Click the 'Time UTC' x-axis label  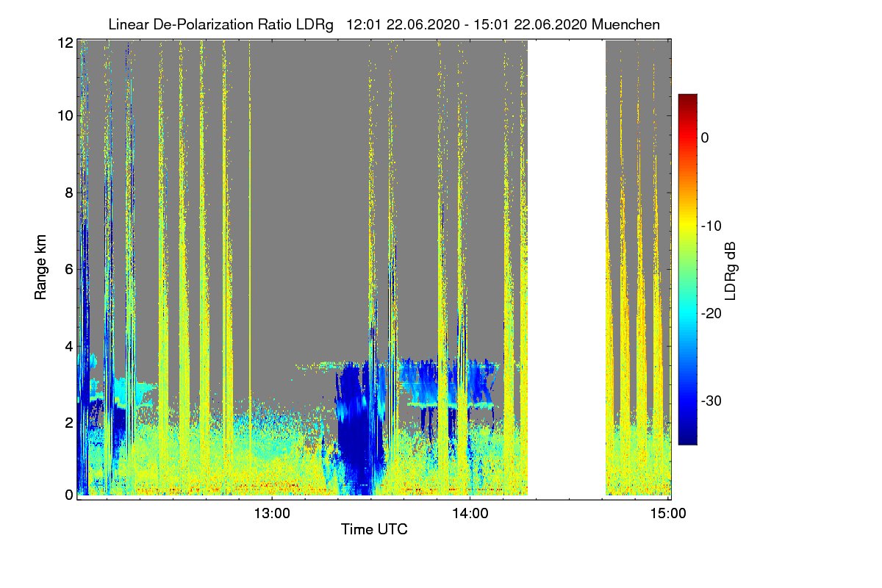374,529
